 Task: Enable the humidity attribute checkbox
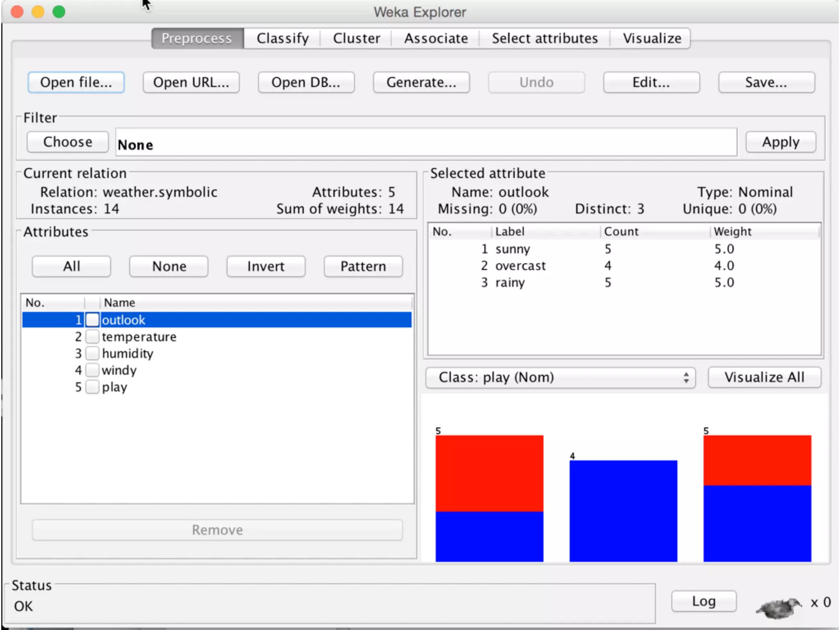coord(93,353)
